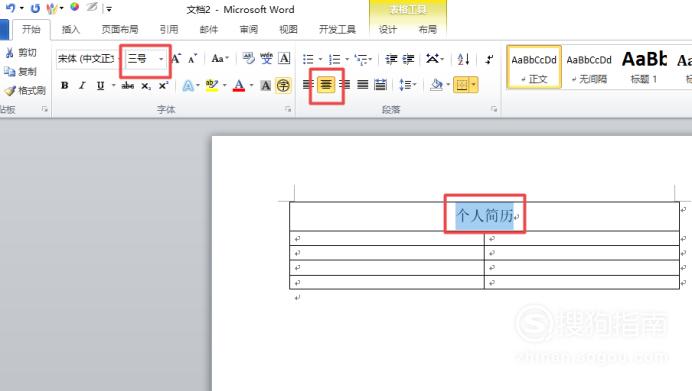Open the Change Case (Aa) dropdown
692x391 pixels.
tap(220, 59)
